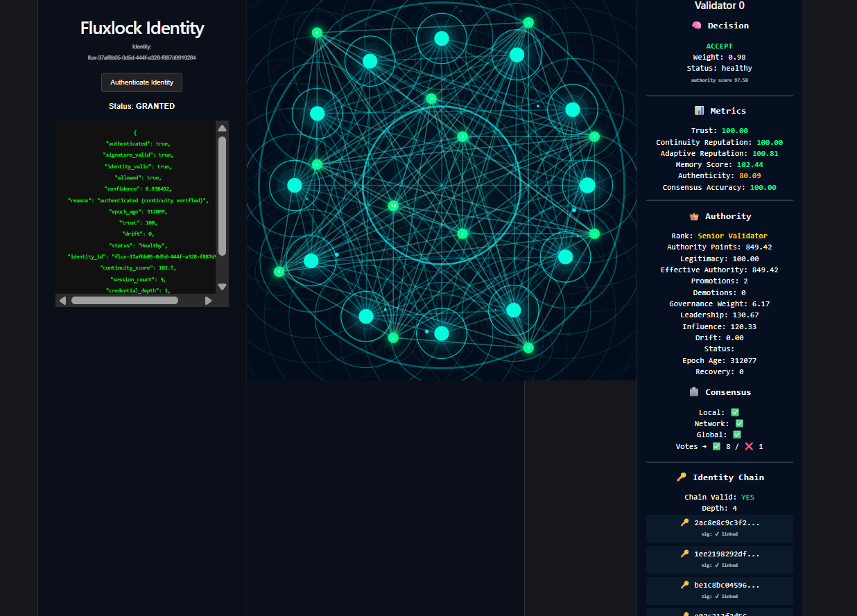
Task: Click the key icon next to 1ee2198292df
Action: (685, 554)
